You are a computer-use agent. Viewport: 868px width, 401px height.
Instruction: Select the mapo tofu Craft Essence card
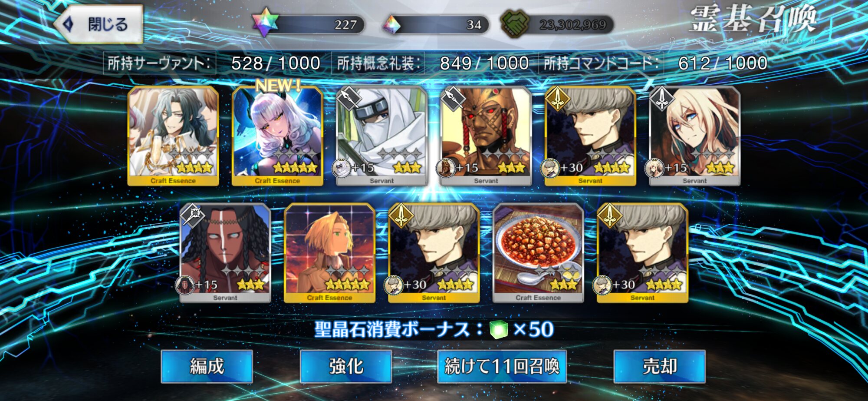coord(538,253)
